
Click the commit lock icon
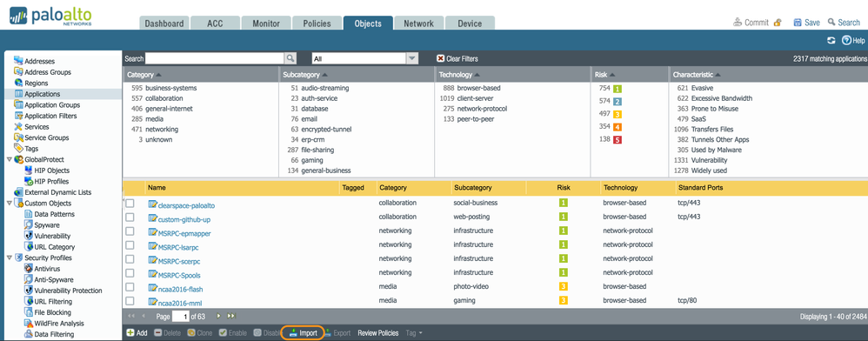click(778, 23)
